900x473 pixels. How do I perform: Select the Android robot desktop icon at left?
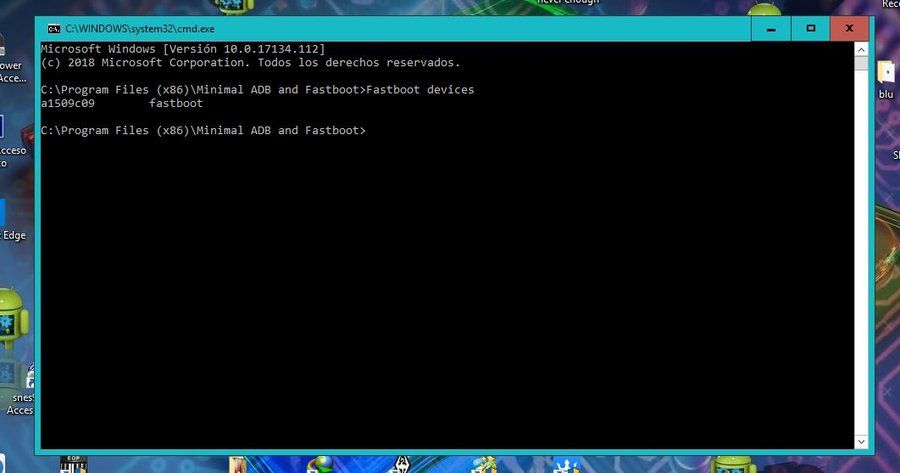(x=13, y=319)
